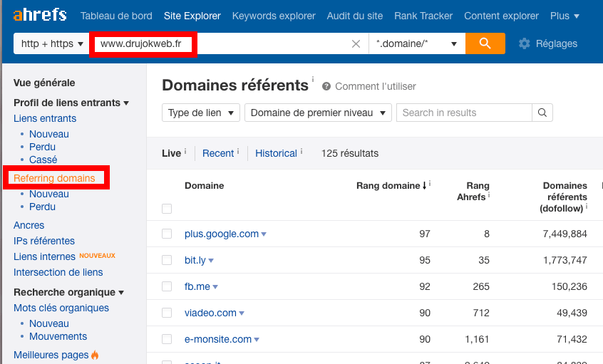Check the plus.google.com row checkbox
The height and width of the screenshot is (364, 603).
click(x=167, y=234)
